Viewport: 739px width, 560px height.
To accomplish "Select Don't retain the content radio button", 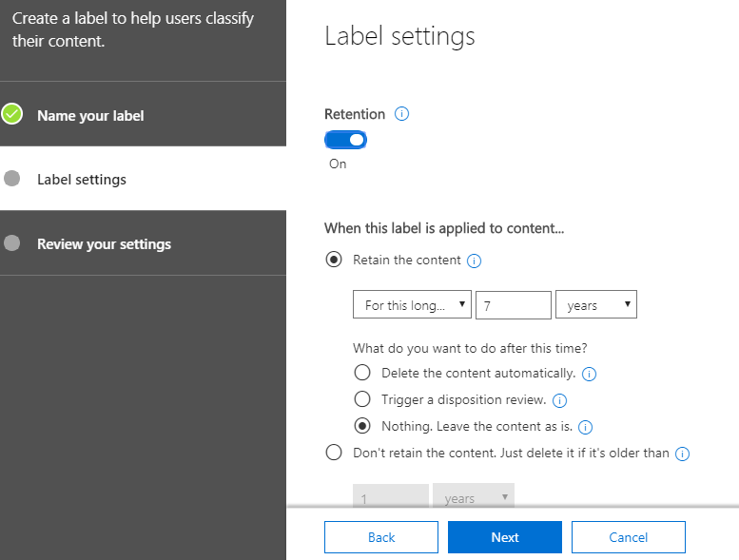I will 334,453.
